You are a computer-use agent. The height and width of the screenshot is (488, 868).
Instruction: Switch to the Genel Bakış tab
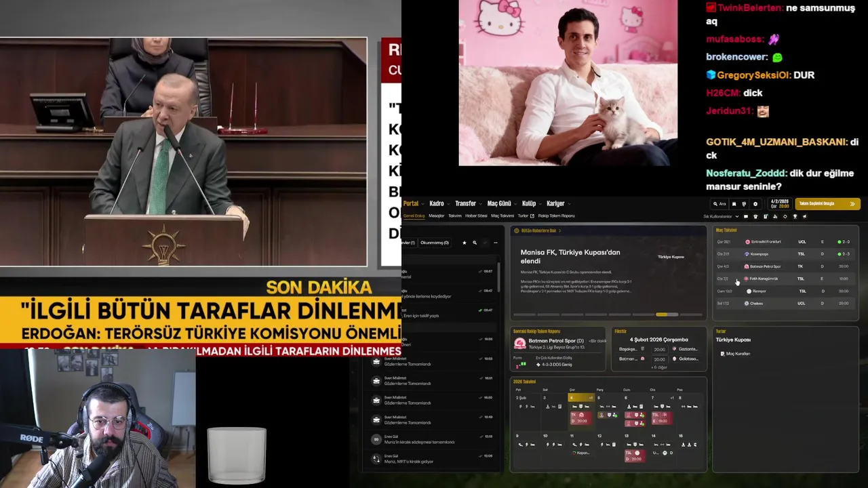click(414, 216)
